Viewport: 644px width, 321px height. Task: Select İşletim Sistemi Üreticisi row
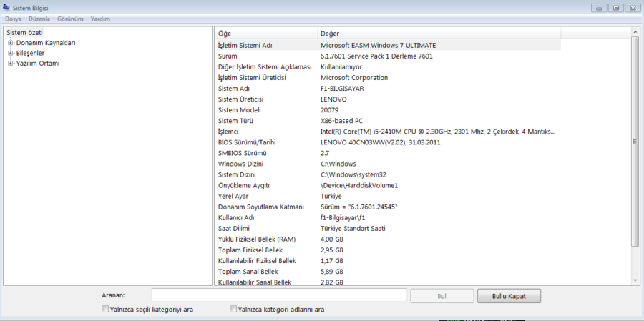(388, 78)
